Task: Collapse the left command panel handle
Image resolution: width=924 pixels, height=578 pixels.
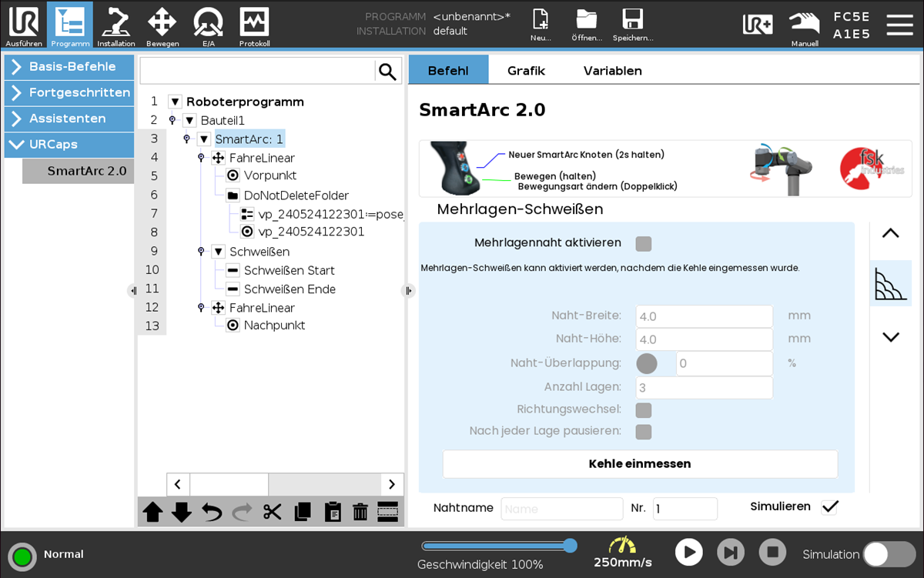Action: [132, 290]
